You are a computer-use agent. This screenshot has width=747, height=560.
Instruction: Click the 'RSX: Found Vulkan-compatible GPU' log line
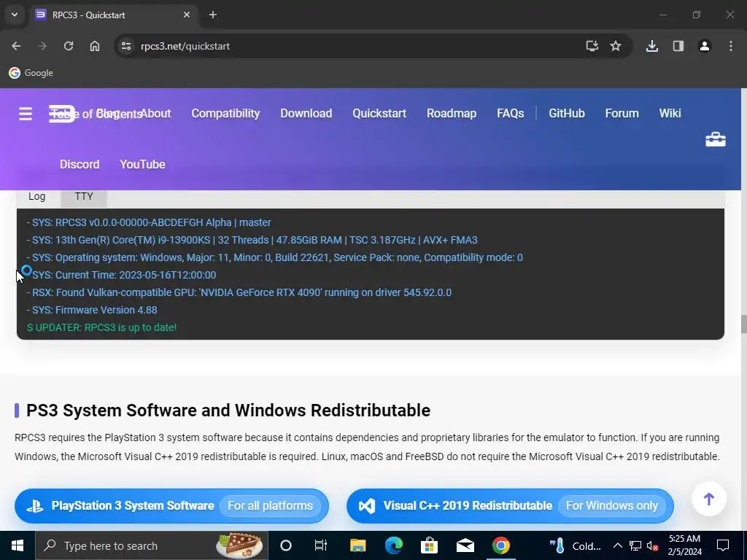click(x=239, y=292)
